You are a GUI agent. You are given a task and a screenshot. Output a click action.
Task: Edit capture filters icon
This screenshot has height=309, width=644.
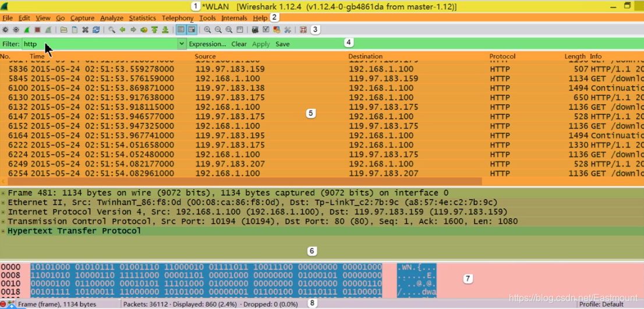pyautogui.click(x=255, y=30)
